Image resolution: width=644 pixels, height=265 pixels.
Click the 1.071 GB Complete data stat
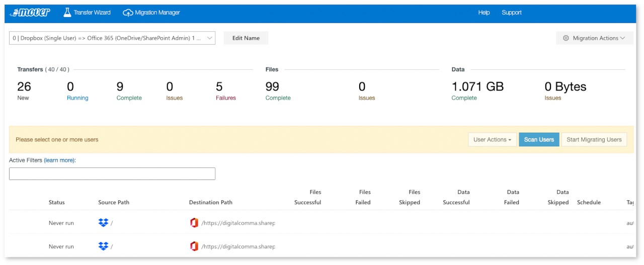pos(477,91)
